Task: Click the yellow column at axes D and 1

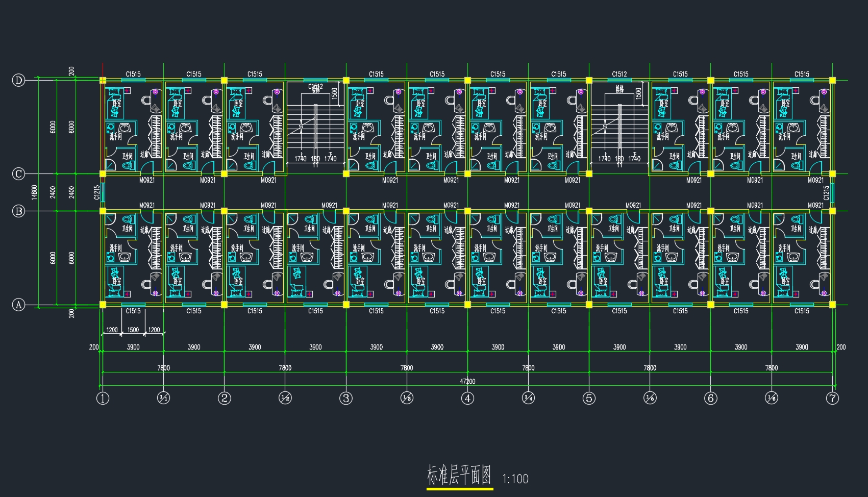Action: (x=103, y=80)
